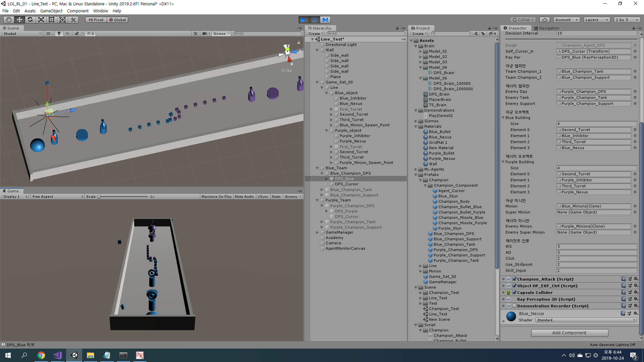Open the Window menu
This screenshot has height=362, width=644.
(x=101, y=11)
